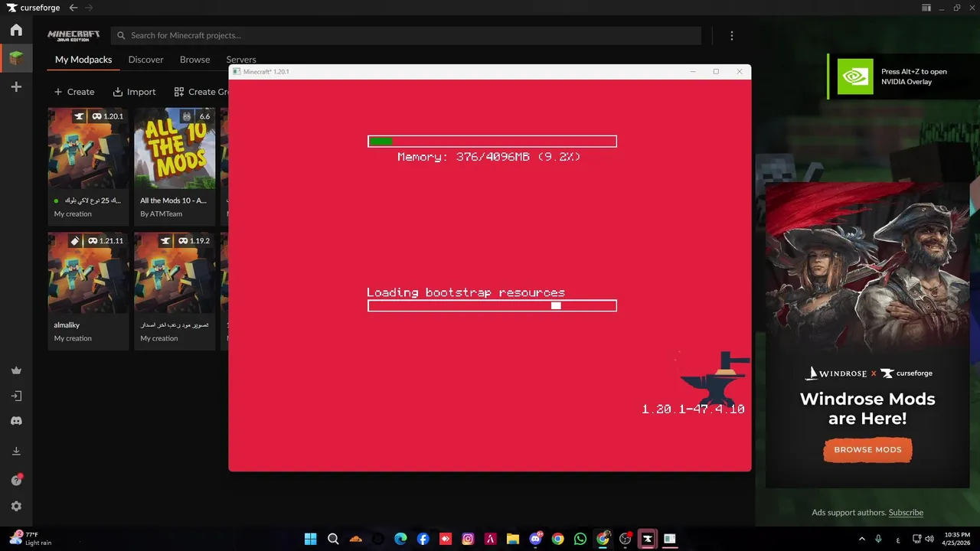
Task: Click the 'almaliky' modpack title
Action: tap(67, 325)
